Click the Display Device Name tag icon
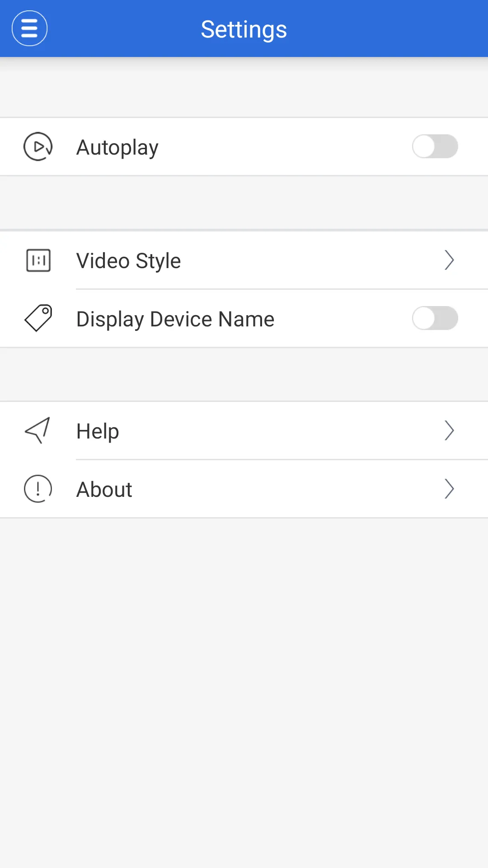The image size is (488, 868). [38, 318]
